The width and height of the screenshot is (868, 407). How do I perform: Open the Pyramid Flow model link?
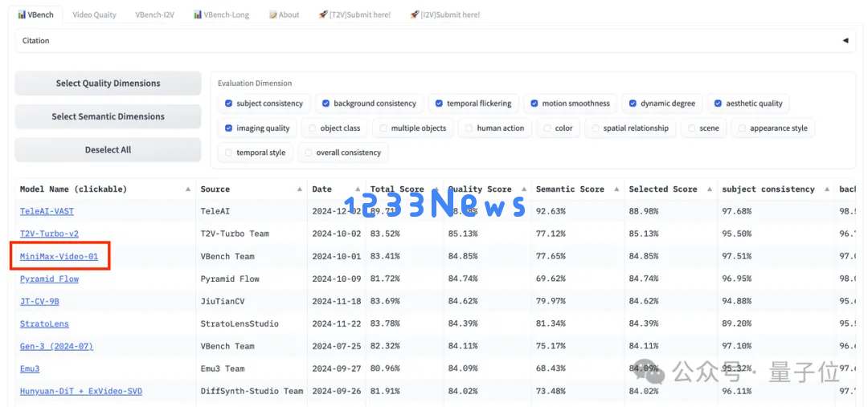coord(49,279)
